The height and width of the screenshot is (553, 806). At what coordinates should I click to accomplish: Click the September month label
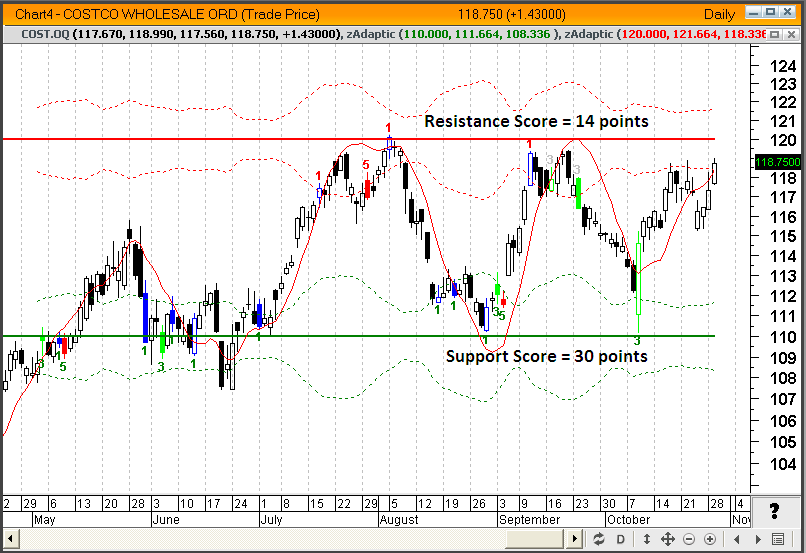(x=529, y=520)
